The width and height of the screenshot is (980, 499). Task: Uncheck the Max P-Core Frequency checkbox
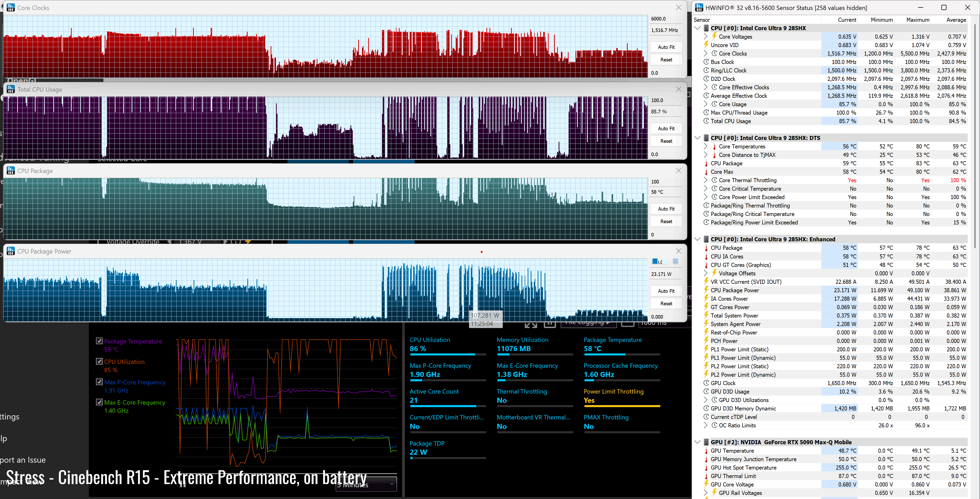point(99,382)
